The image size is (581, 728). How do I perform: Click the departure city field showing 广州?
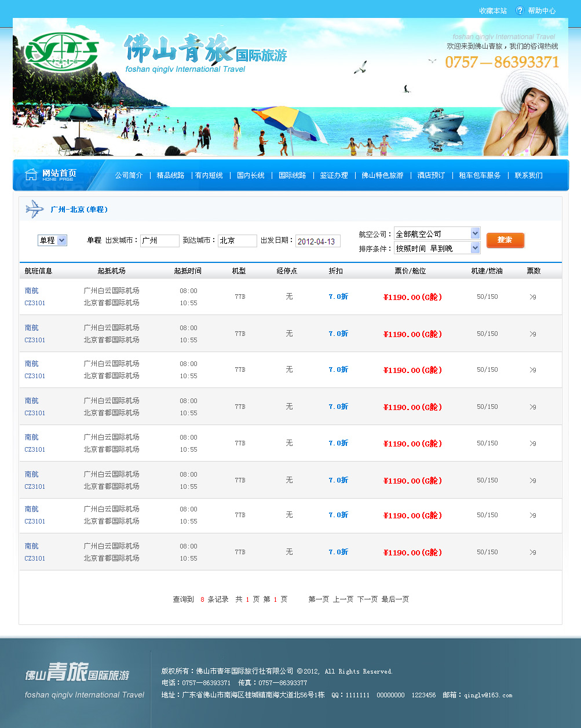(159, 241)
